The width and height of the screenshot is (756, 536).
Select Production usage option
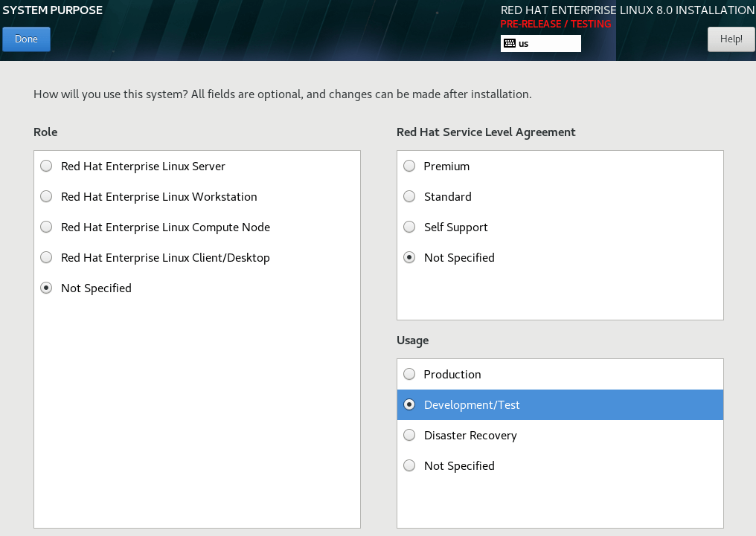(x=409, y=375)
